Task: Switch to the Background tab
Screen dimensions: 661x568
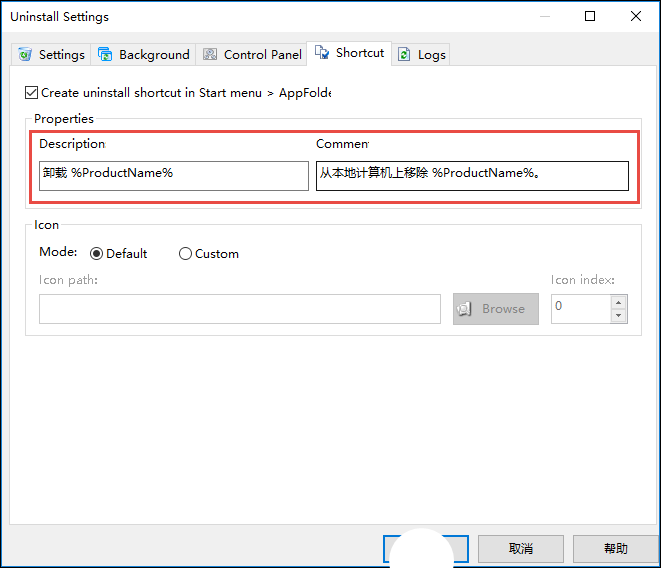Action: [x=143, y=54]
